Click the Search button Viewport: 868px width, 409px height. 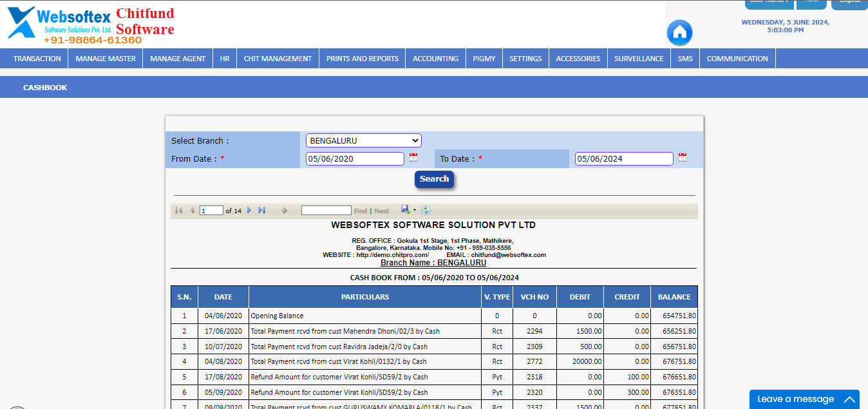pyautogui.click(x=435, y=179)
